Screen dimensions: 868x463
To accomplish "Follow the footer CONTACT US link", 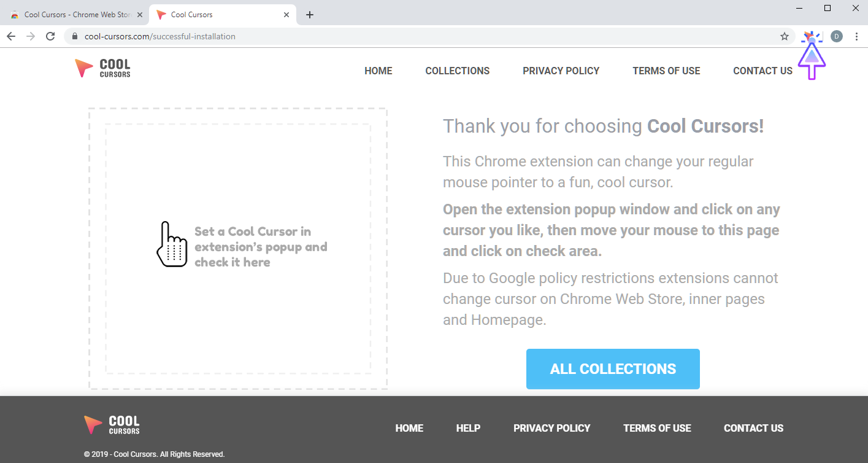I will coord(753,428).
